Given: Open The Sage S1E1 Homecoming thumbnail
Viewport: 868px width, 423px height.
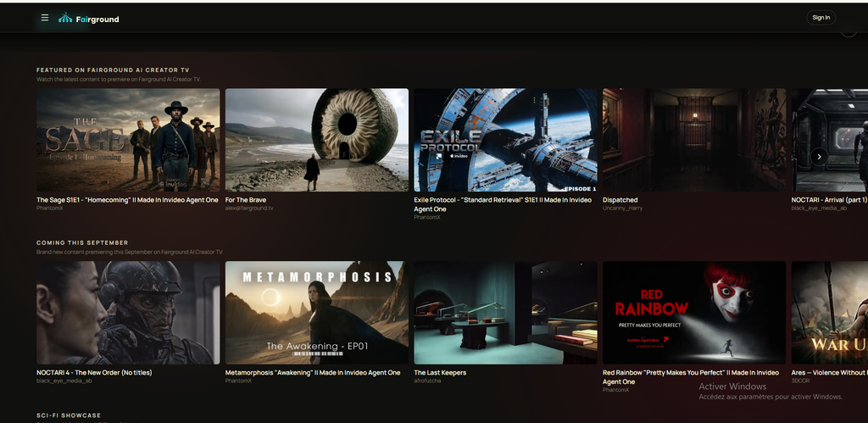Looking at the screenshot, I should 128,140.
